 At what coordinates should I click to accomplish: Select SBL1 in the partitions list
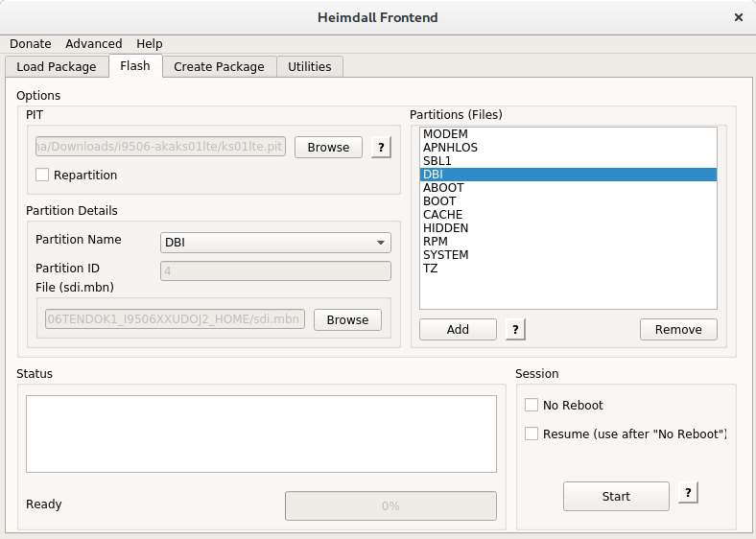click(x=568, y=161)
